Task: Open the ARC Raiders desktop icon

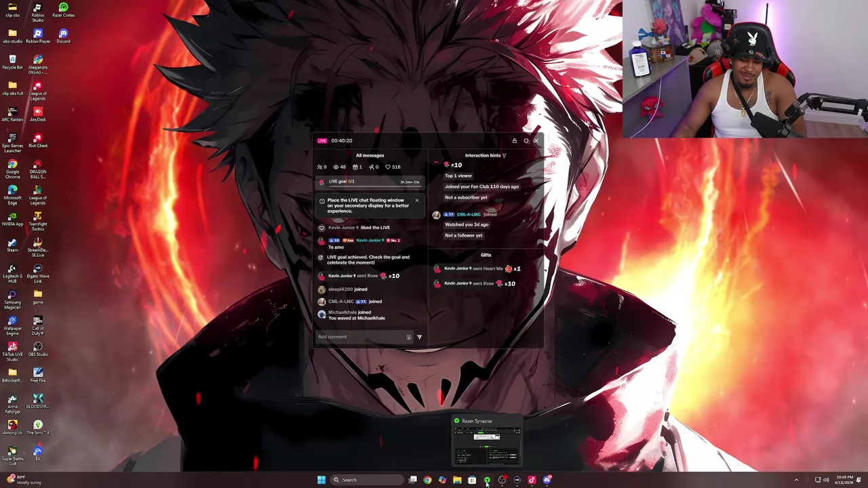Action: [12, 114]
